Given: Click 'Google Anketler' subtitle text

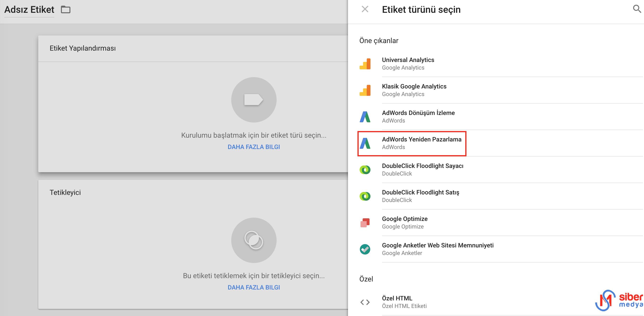Looking at the screenshot, I should point(402,253).
